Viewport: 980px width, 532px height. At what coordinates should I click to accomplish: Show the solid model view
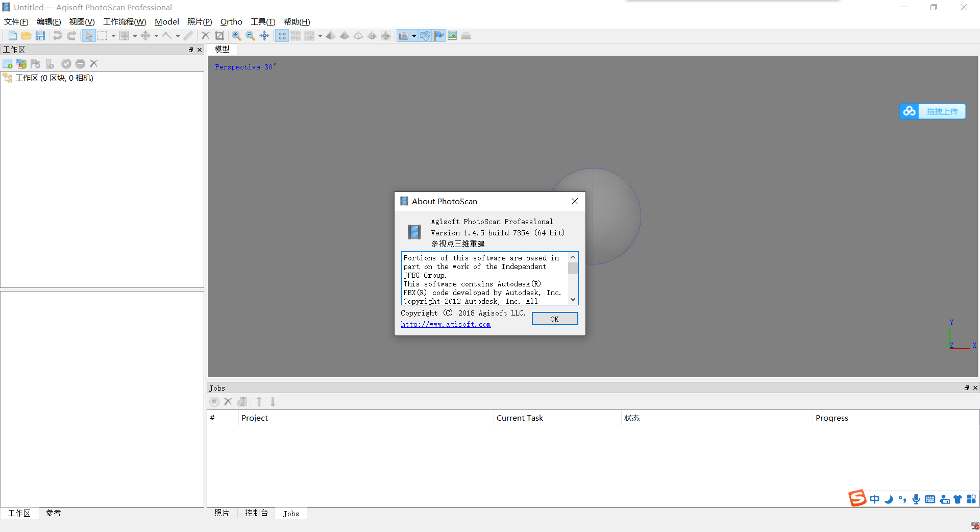pos(345,36)
